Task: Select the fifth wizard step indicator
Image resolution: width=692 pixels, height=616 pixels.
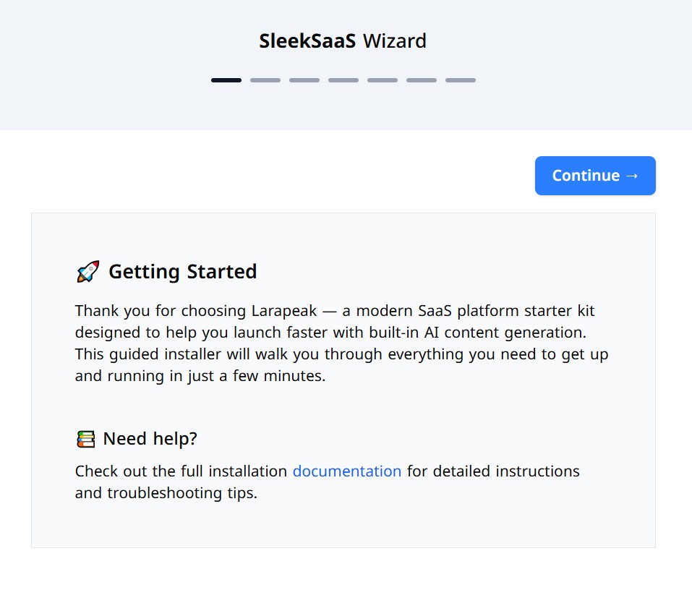Action: [383, 80]
